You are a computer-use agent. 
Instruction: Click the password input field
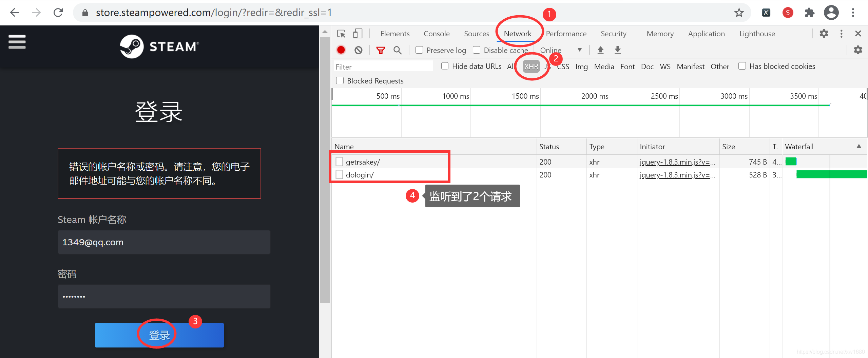coord(164,296)
